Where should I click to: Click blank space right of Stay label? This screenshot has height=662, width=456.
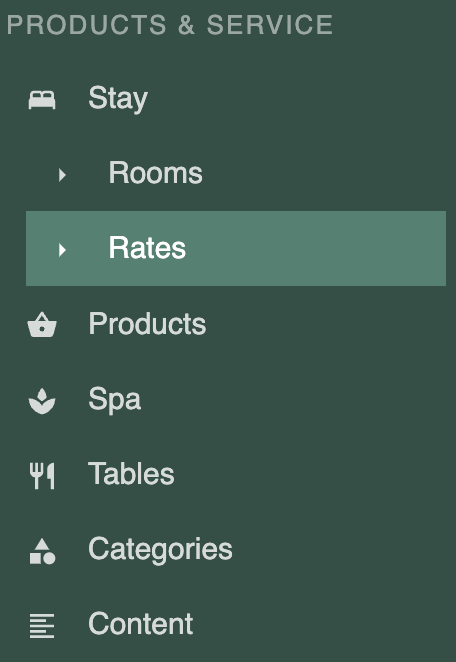pos(296,99)
